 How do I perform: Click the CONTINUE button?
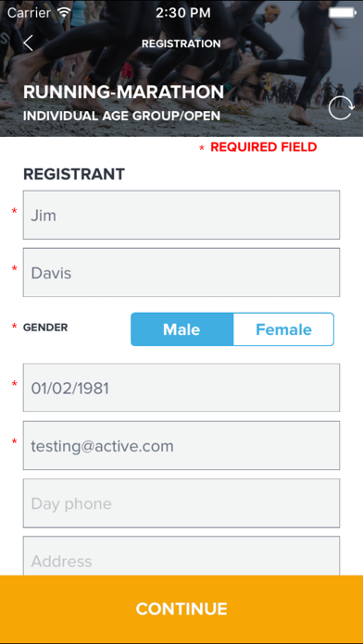tap(181, 609)
